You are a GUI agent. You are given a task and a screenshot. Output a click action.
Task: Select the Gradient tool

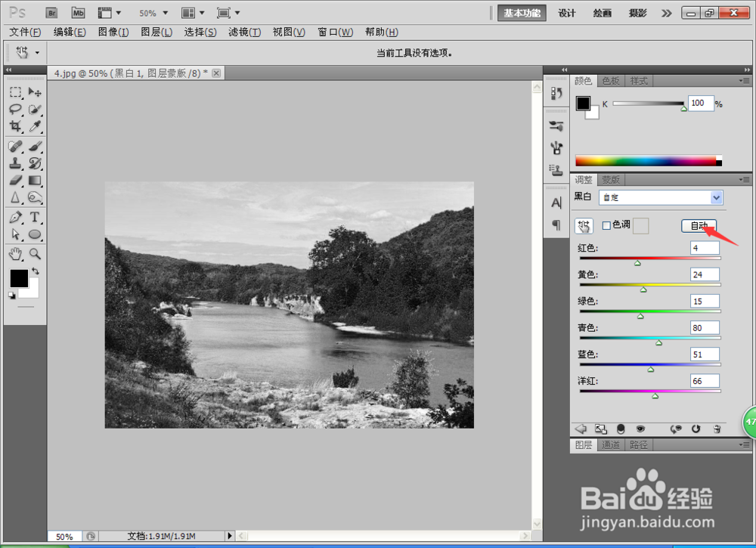point(35,180)
